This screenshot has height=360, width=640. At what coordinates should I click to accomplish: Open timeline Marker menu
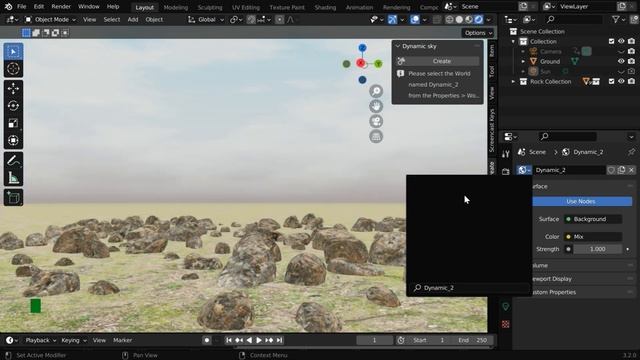(122, 340)
